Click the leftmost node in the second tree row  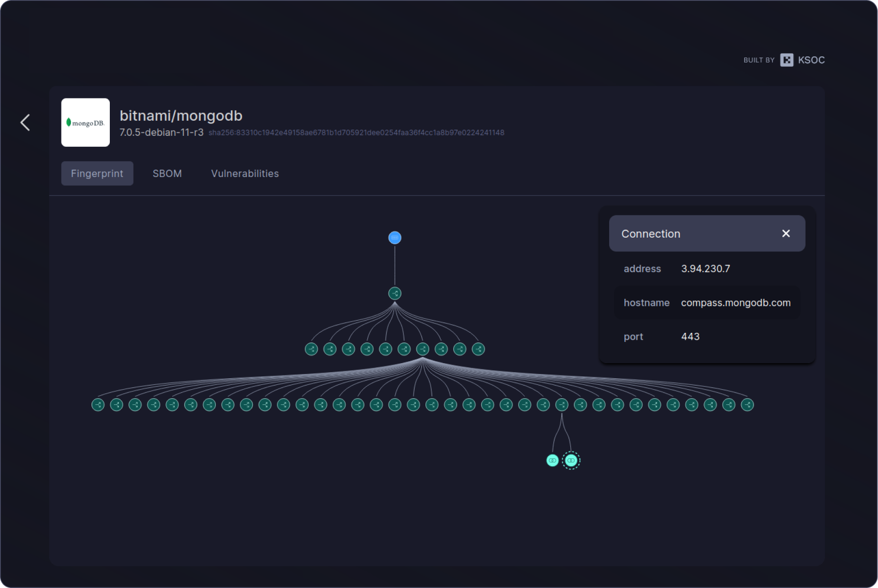(x=311, y=349)
